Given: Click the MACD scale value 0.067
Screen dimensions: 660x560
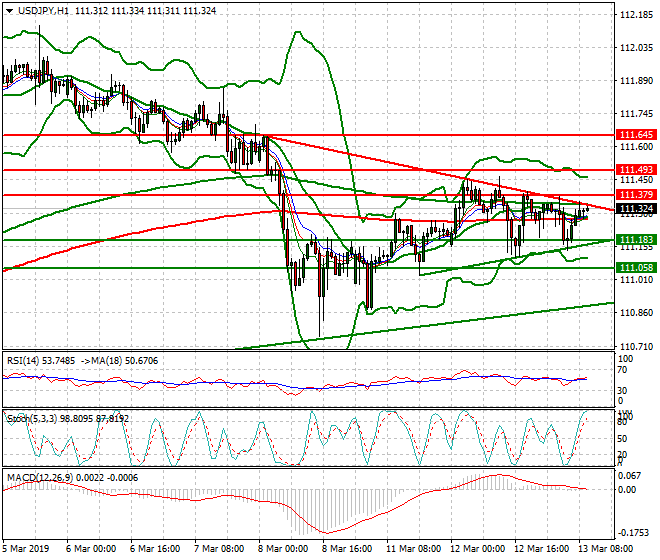Looking at the screenshot, I should (x=629, y=476).
